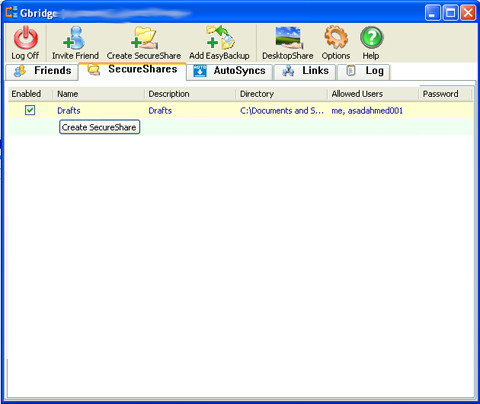Uncheck the Enabled box for Drafts
Viewport: 480px width, 404px height.
[30, 110]
